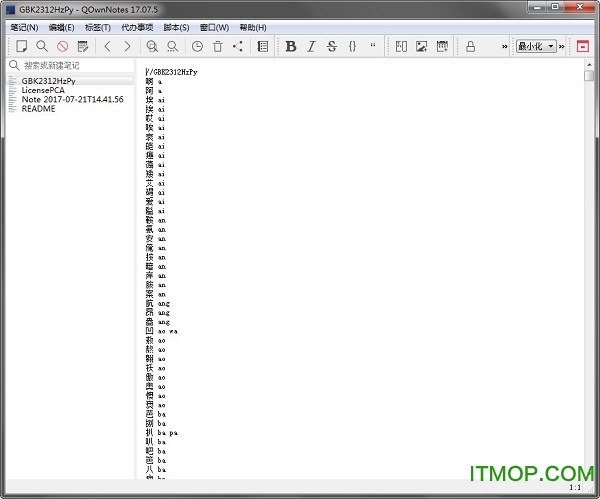The image size is (600, 499).
Task: Open the 笔记(N) menu
Action: pyautogui.click(x=24, y=27)
